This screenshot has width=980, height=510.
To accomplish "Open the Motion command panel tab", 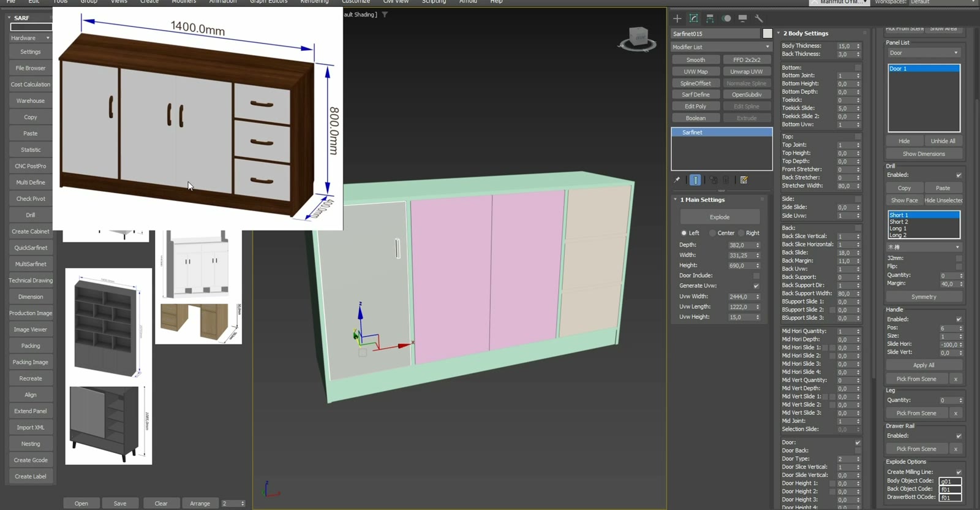I will 726,18.
